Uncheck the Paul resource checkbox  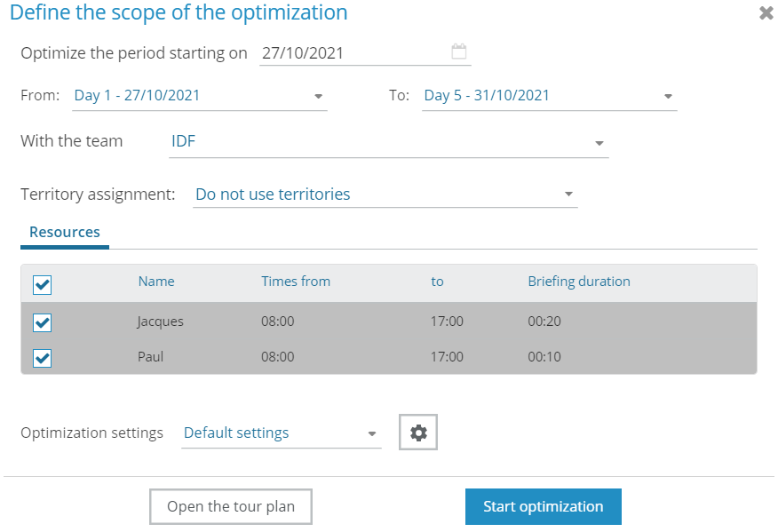tap(42, 358)
